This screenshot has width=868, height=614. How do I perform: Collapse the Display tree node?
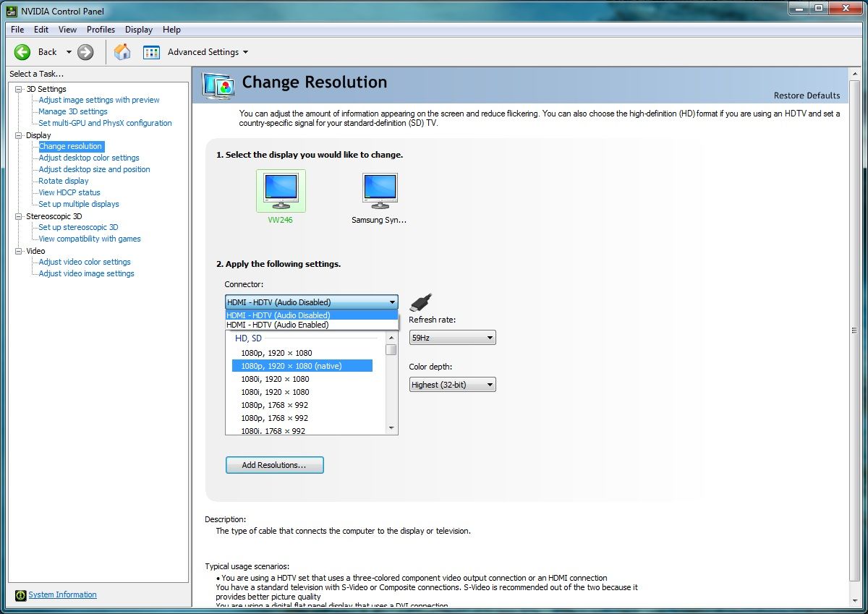pos(19,135)
